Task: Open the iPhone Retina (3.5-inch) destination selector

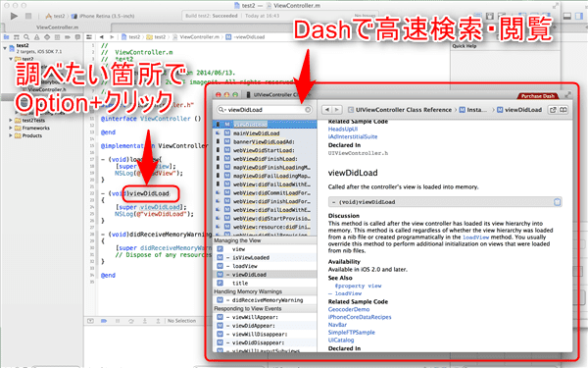Action: click(x=103, y=16)
